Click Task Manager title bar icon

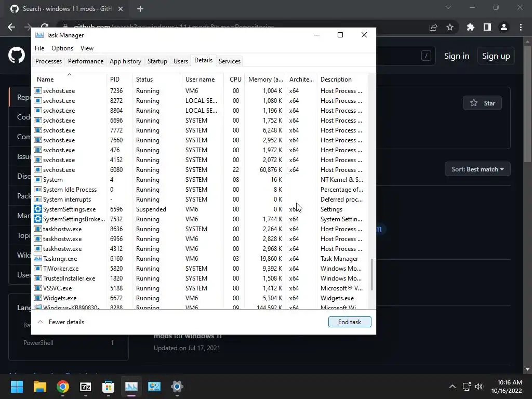click(39, 35)
